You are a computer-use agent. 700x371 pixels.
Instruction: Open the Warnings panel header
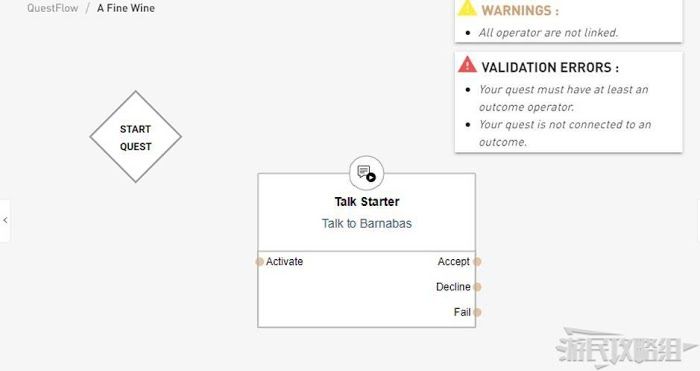coord(520,10)
